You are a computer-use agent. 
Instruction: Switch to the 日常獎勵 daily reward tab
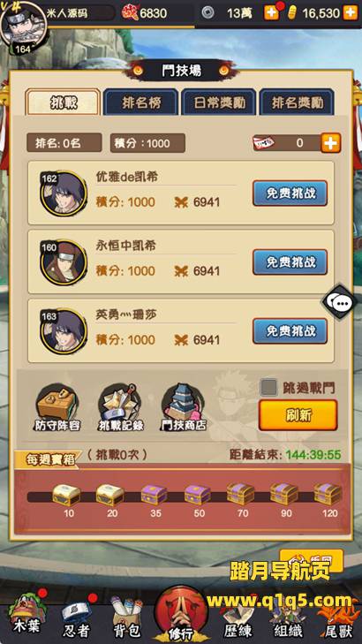coord(219,102)
